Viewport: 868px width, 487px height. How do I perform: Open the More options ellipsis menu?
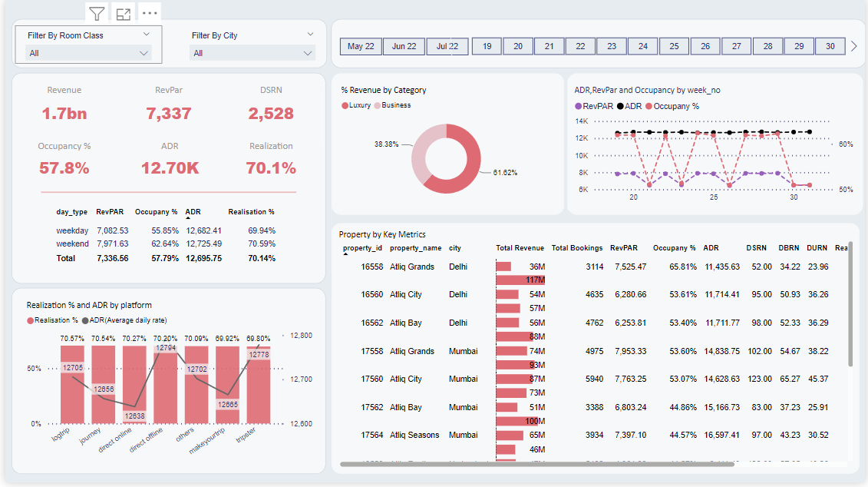point(150,13)
